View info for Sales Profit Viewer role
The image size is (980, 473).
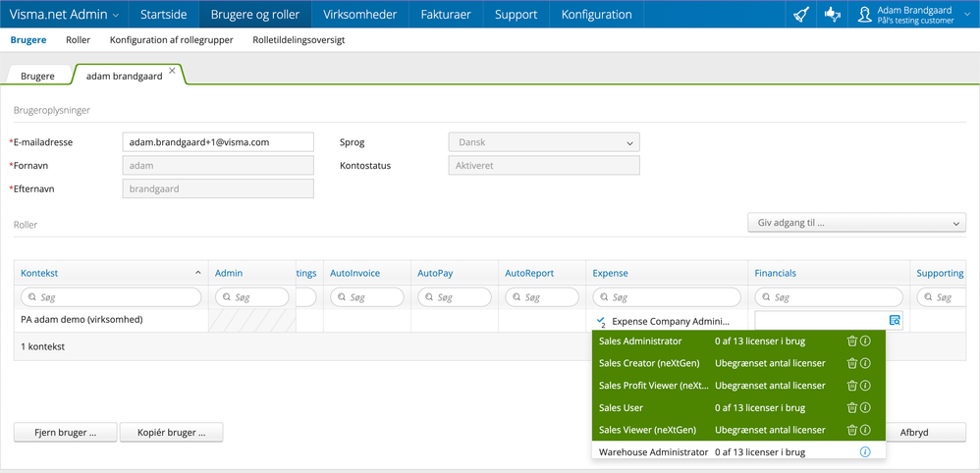coord(865,386)
